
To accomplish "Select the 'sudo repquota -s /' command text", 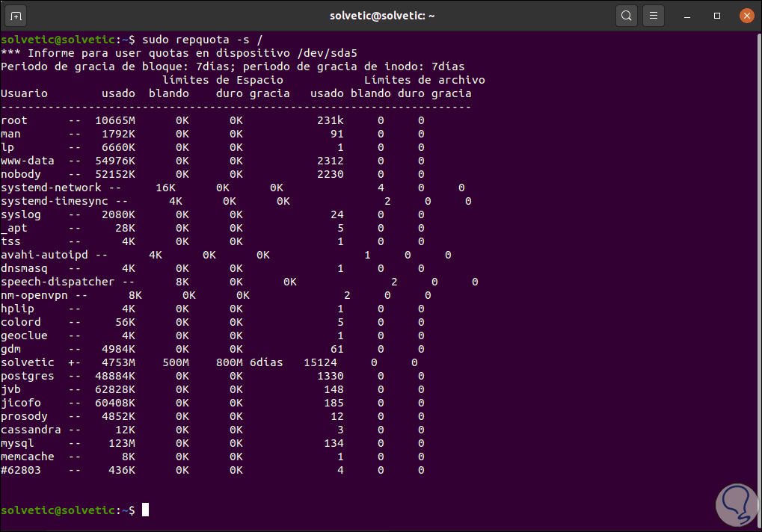I will pos(202,40).
